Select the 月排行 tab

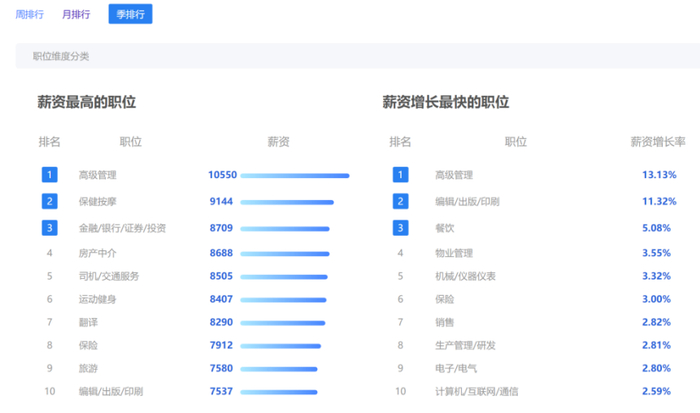coord(76,15)
